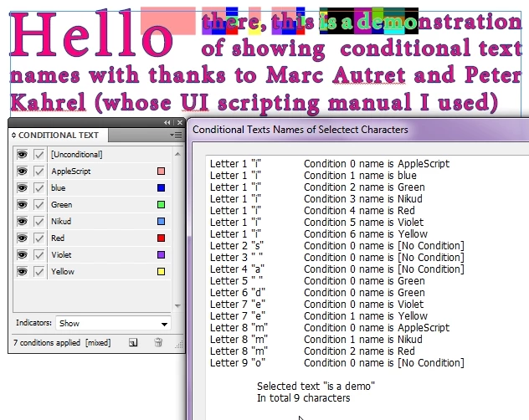Click the large 'Hello' word in document
This screenshot has width=529, height=420.
[x=91, y=35]
